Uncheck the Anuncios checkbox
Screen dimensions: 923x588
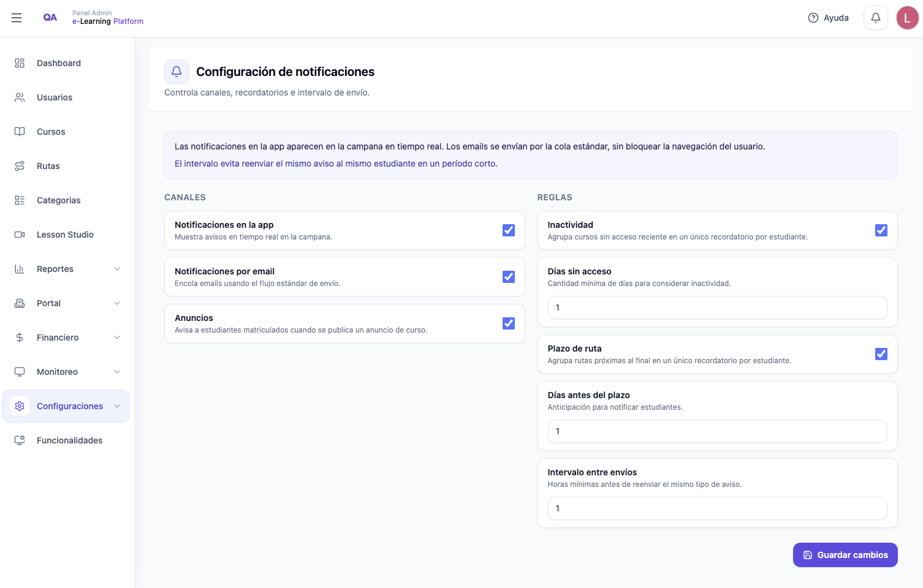[509, 323]
